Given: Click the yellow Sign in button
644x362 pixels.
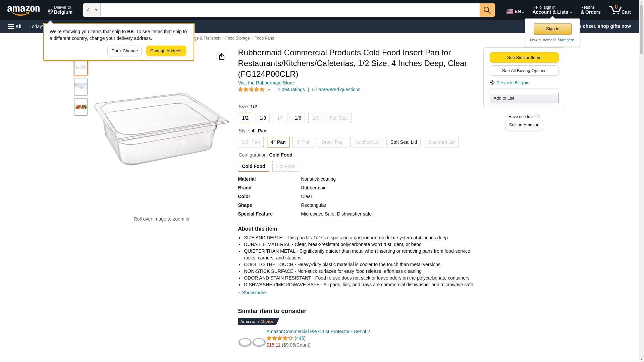Looking at the screenshot, I should [x=552, y=29].
